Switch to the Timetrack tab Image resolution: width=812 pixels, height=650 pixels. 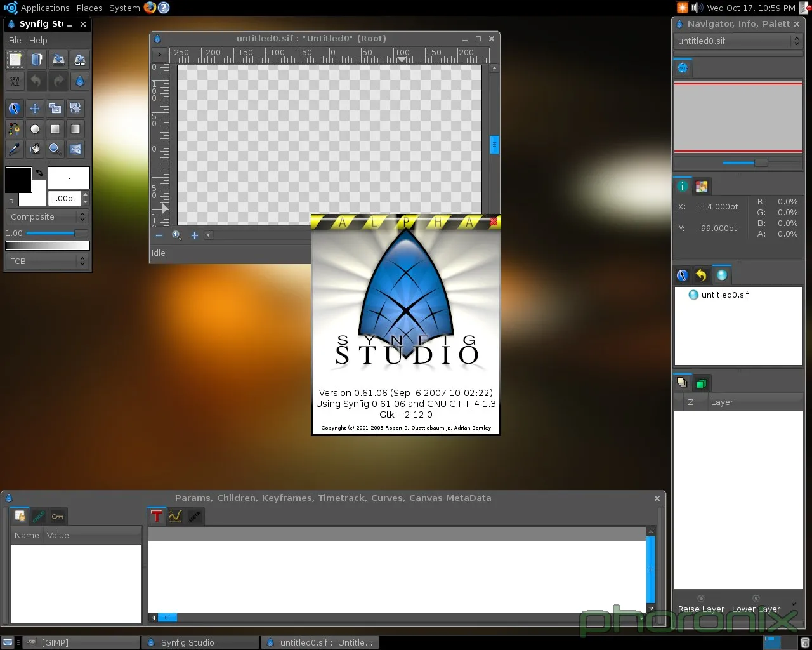pos(157,516)
